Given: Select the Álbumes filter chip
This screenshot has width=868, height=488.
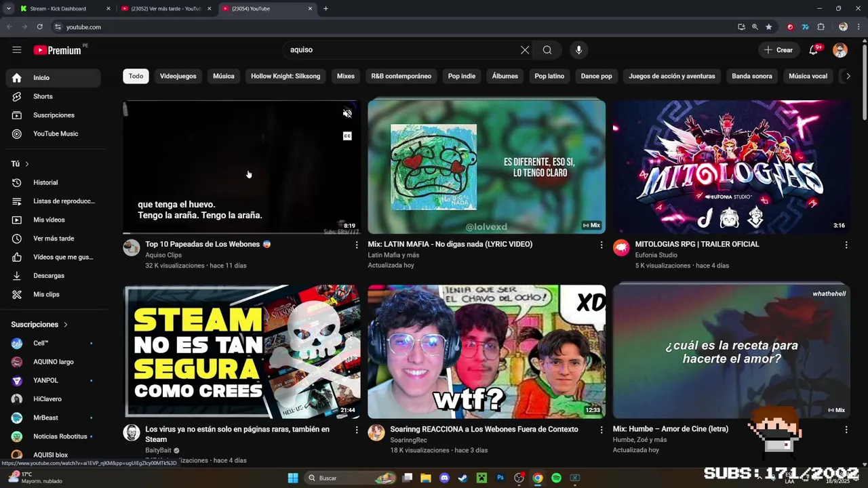Looking at the screenshot, I should click(x=505, y=76).
